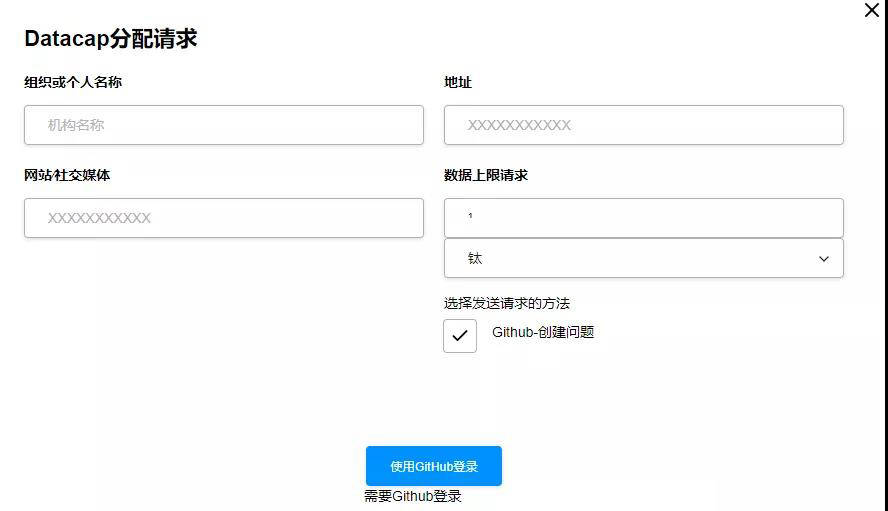Click the 网站/社交媒体 label
The width and height of the screenshot is (888, 511).
[67, 175]
